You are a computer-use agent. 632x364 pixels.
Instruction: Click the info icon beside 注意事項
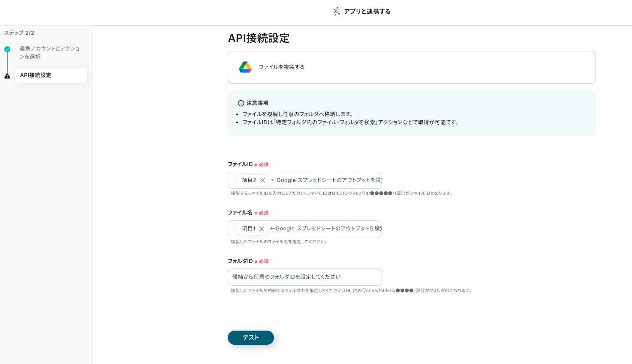tap(241, 103)
